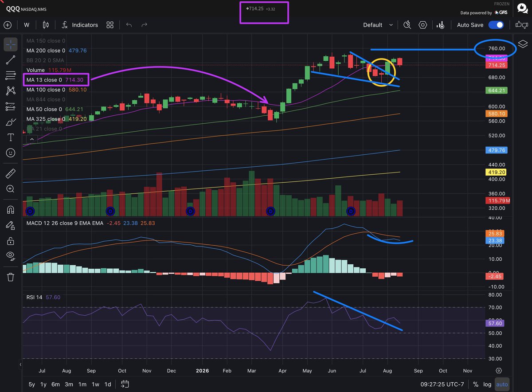Viewport: 532px width, 392px height.
Task: Select the ruler measure tool
Action: point(11,173)
